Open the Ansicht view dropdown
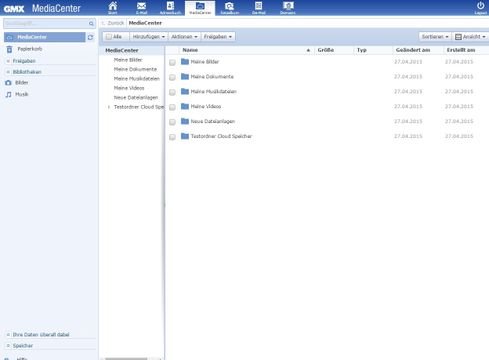489x360 pixels. (x=470, y=37)
